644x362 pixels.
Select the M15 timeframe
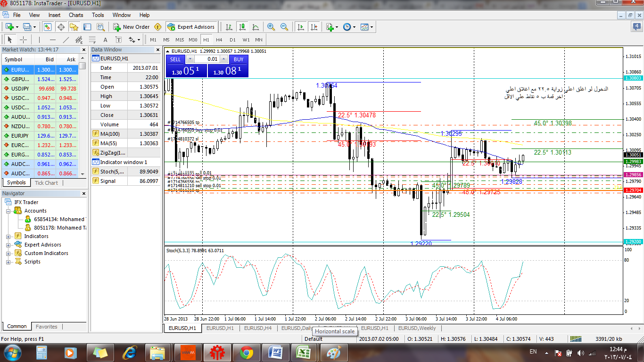pos(180,40)
